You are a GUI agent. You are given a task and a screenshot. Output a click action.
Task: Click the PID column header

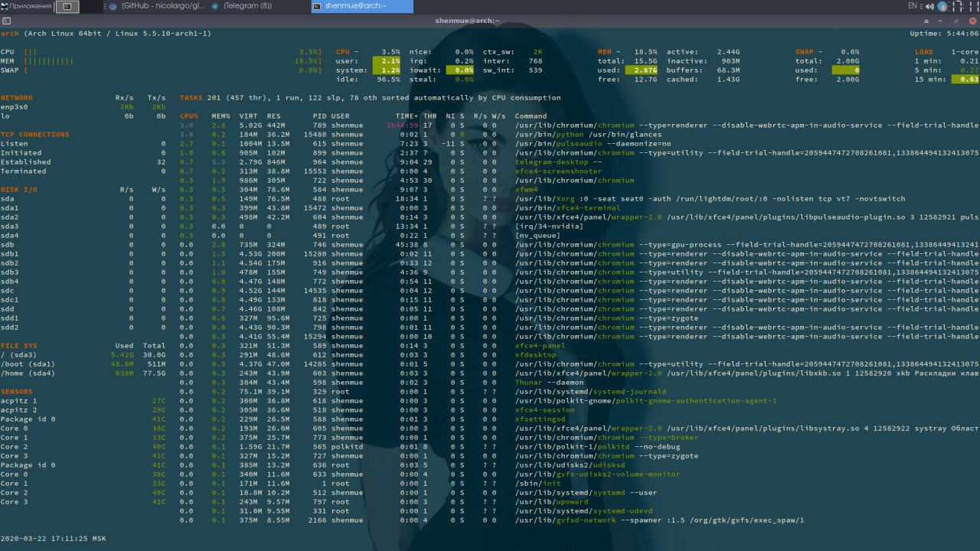(319, 116)
